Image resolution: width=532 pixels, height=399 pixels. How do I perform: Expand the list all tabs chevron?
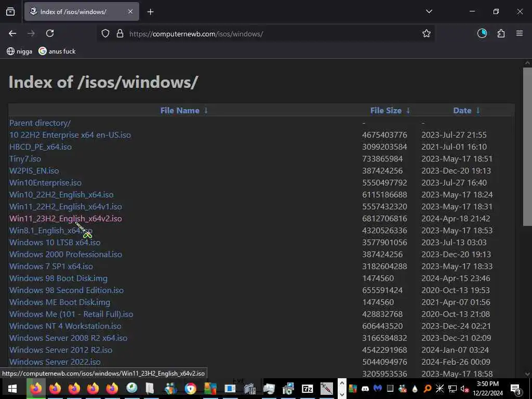click(429, 11)
